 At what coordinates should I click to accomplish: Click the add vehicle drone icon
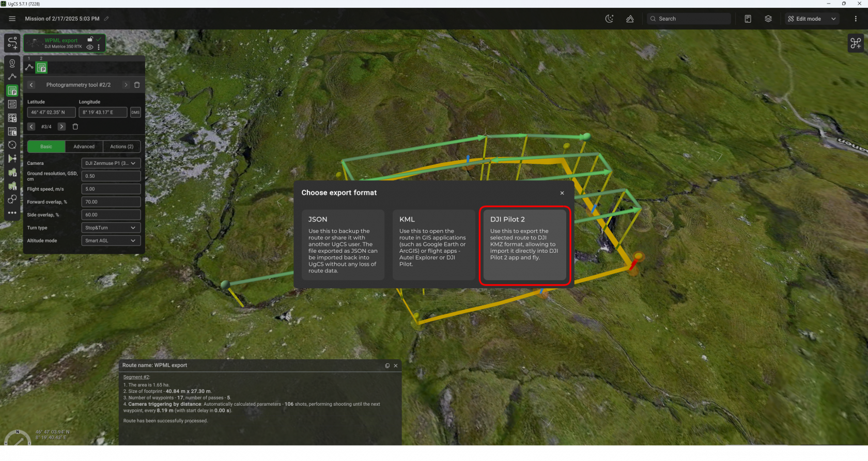856,43
